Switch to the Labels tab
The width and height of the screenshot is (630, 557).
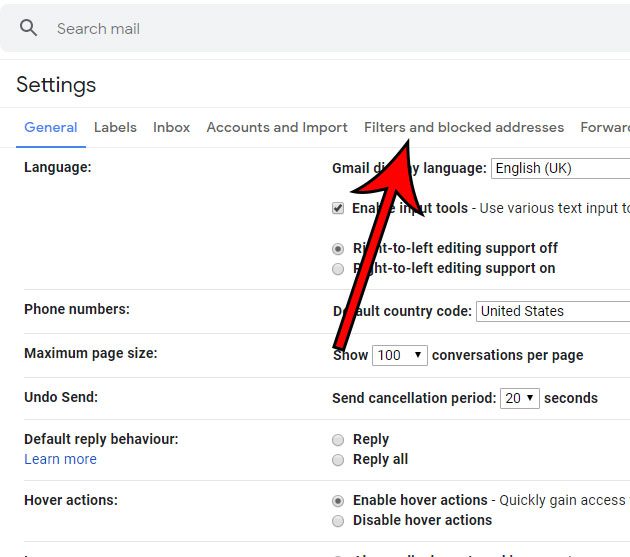[115, 127]
